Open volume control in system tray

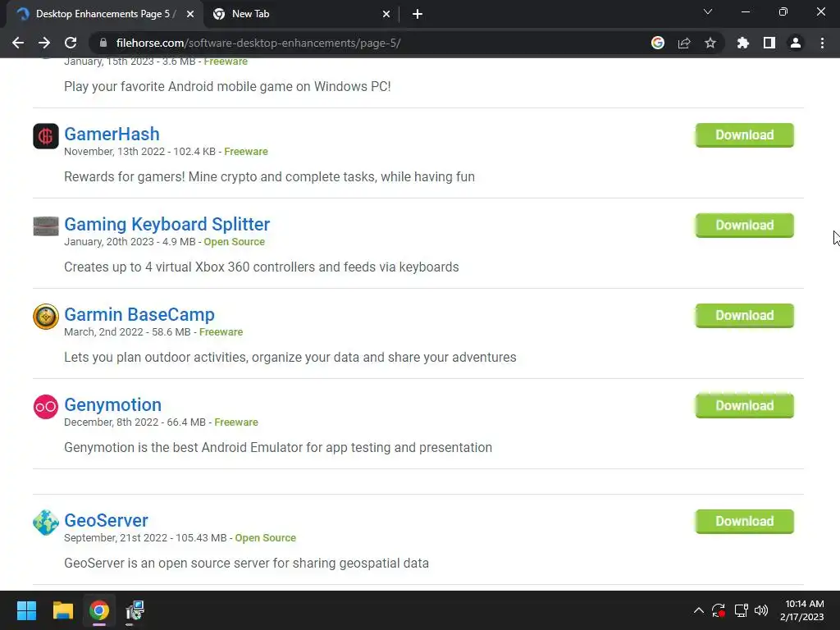[x=761, y=610]
